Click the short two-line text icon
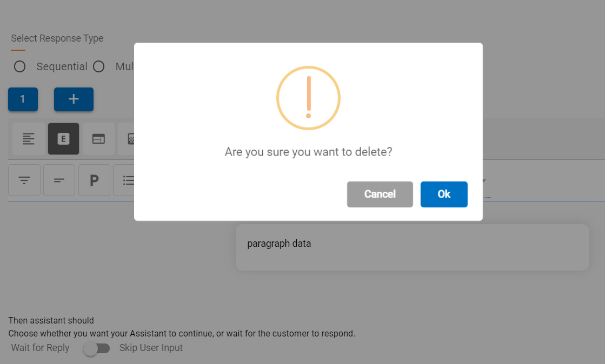This screenshot has width=605, height=364. (x=59, y=180)
